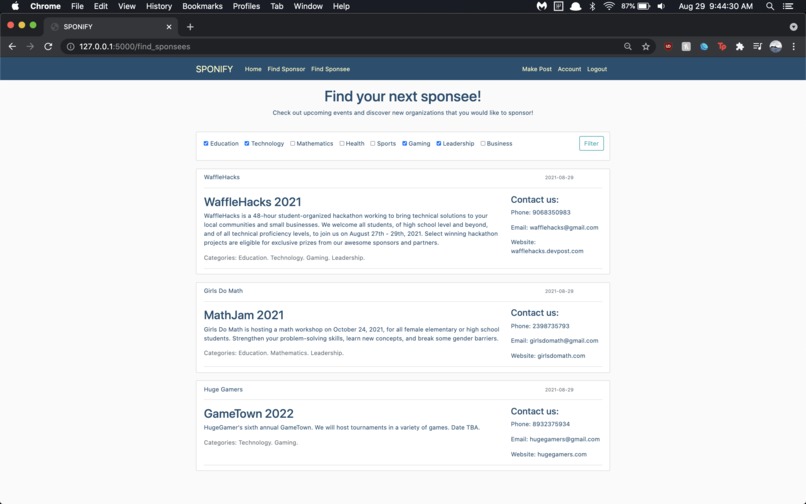Check the Mathematics checkbox
This screenshot has width=806, height=504.
tap(292, 143)
